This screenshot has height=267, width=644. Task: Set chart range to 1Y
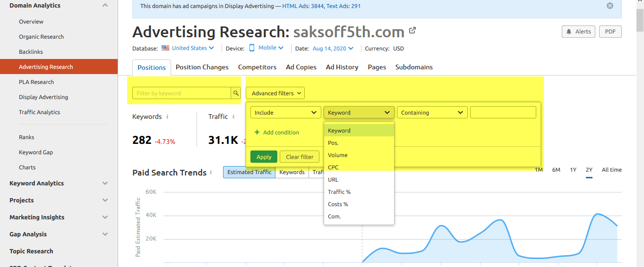tap(573, 170)
